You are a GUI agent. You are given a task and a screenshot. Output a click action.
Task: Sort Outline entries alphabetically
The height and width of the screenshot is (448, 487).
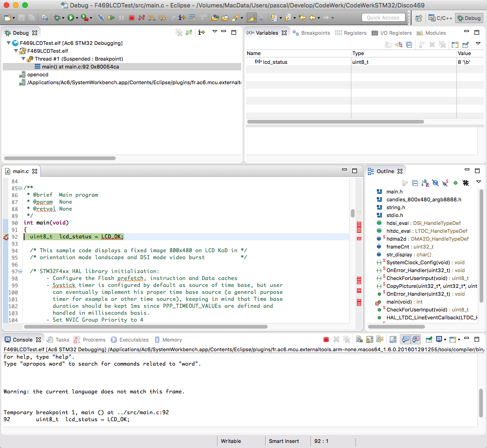click(x=425, y=183)
